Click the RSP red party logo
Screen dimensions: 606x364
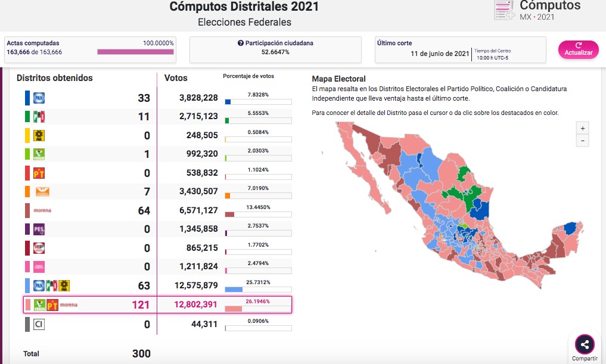click(x=39, y=248)
